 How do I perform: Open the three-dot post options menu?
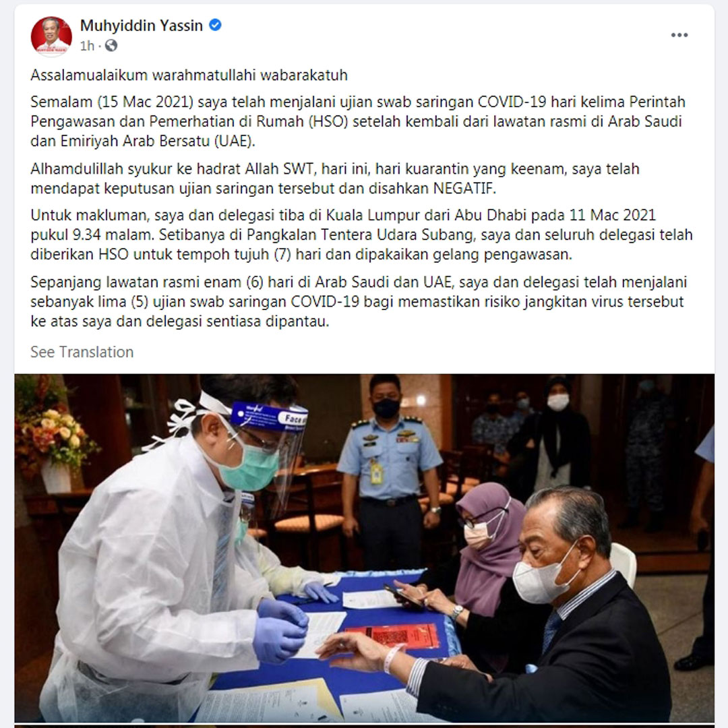point(679,35)
